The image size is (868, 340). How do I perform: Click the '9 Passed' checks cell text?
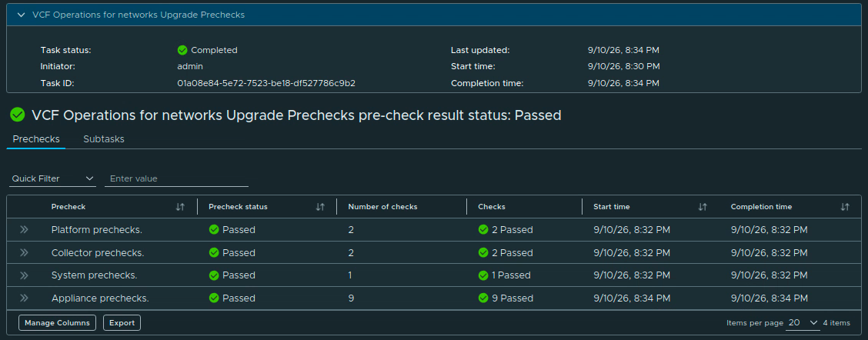click(512, 298)
